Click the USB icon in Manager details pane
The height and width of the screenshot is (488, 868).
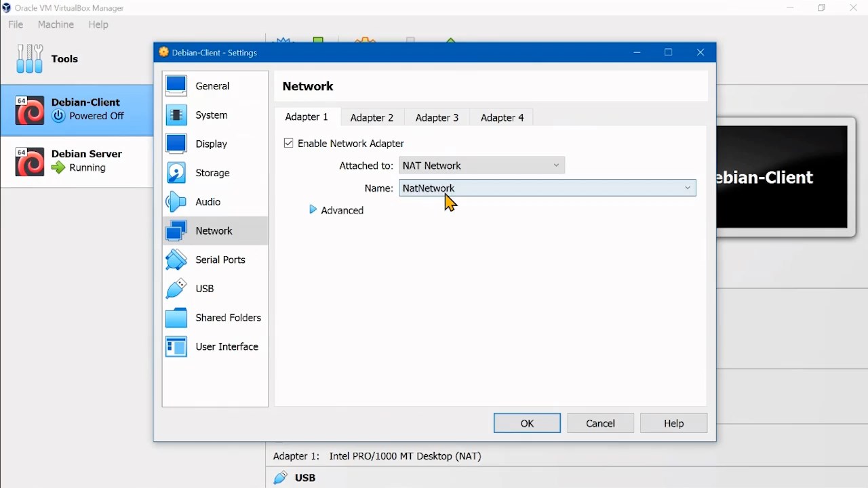280,478
